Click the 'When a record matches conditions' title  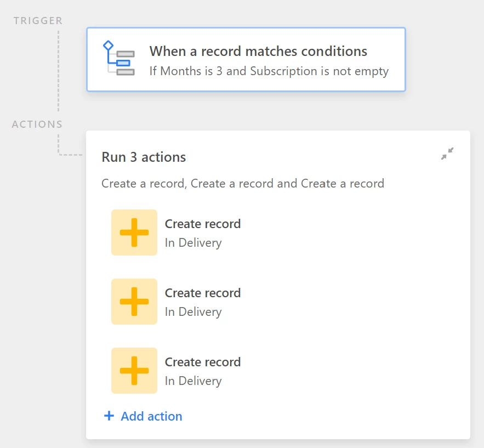(x=258, y=51)
